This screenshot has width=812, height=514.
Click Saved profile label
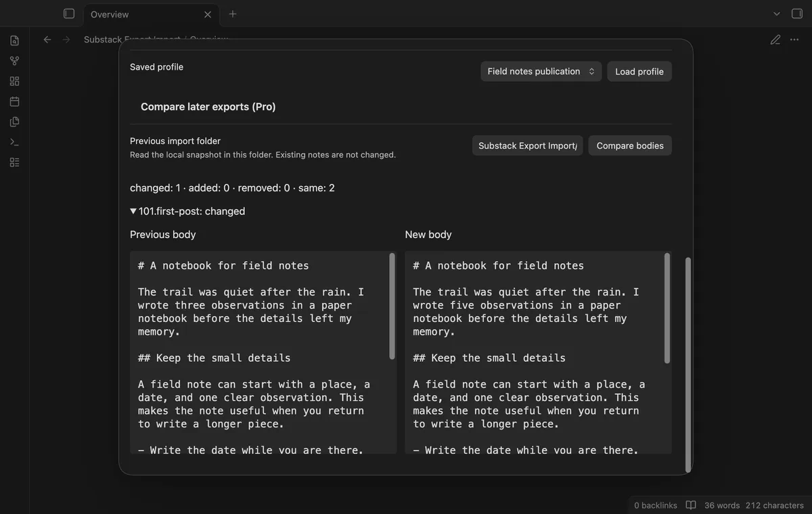pyautogui.click(x=156, y=67)
